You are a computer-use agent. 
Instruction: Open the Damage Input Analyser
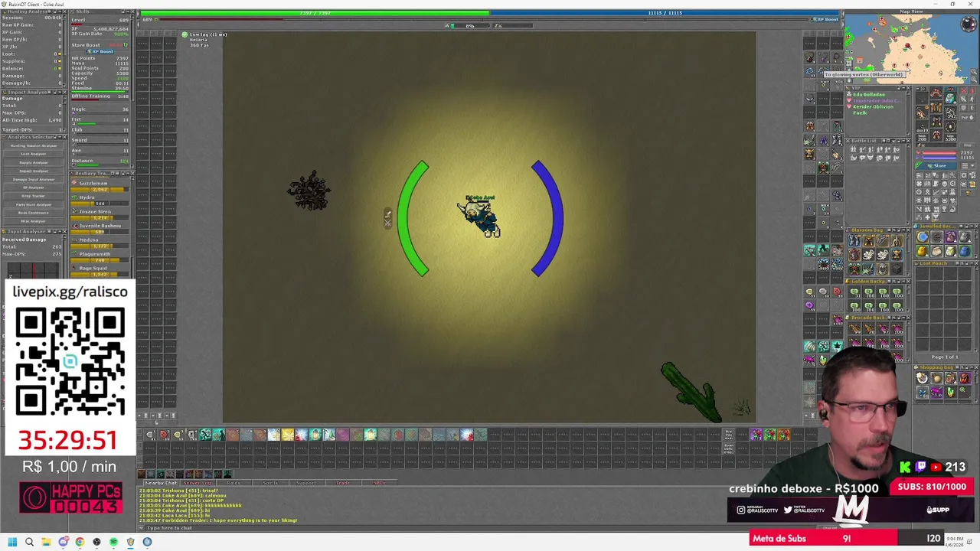tap(34, 179)
